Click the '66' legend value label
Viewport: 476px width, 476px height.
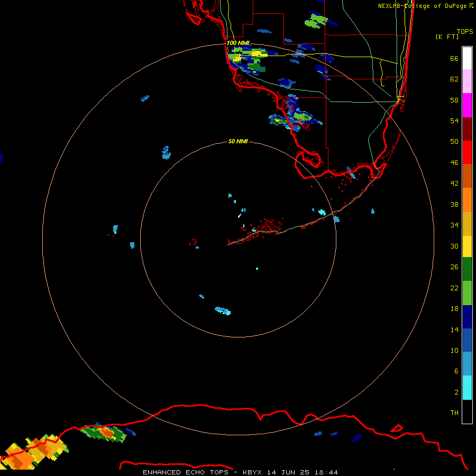pos(454,58)
